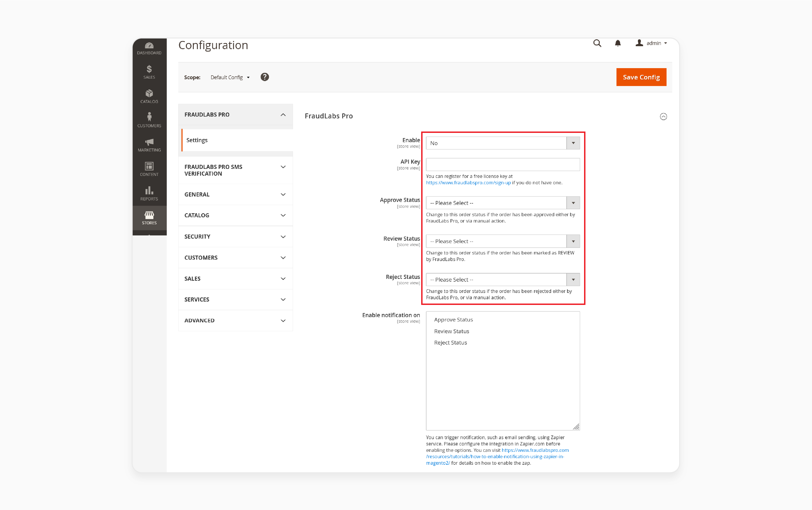Viewport: 812px width, 510px height.
Task: Open the Dashboard sidebar icon
Action: coord(149,48)
